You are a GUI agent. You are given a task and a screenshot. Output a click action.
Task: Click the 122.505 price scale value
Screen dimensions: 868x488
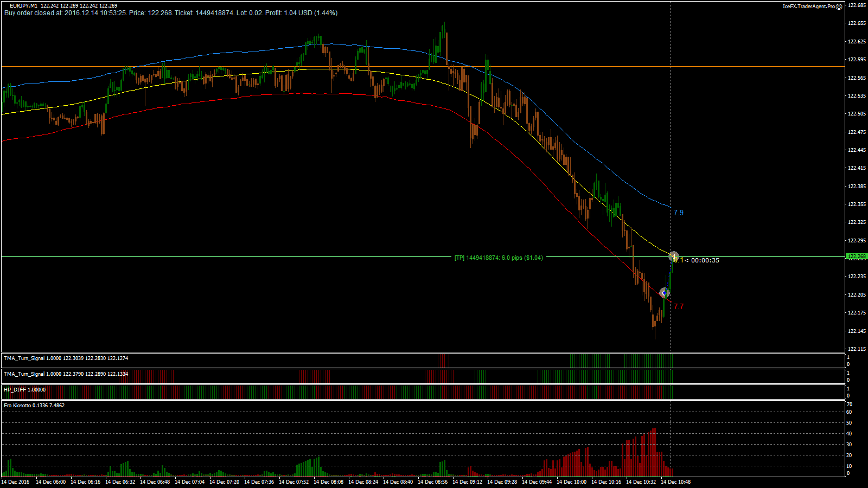[857, 114]
